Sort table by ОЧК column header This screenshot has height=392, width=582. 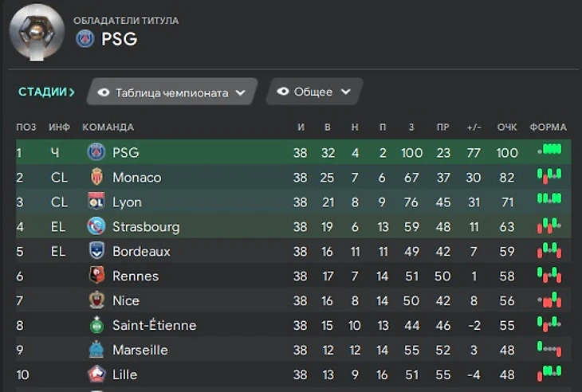click(x=507, y=127)
